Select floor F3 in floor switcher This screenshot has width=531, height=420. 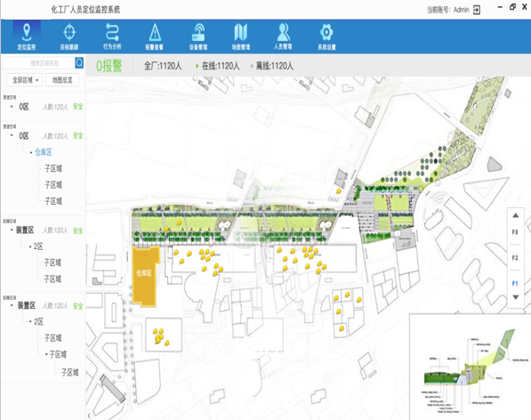(x=515, y=232)
